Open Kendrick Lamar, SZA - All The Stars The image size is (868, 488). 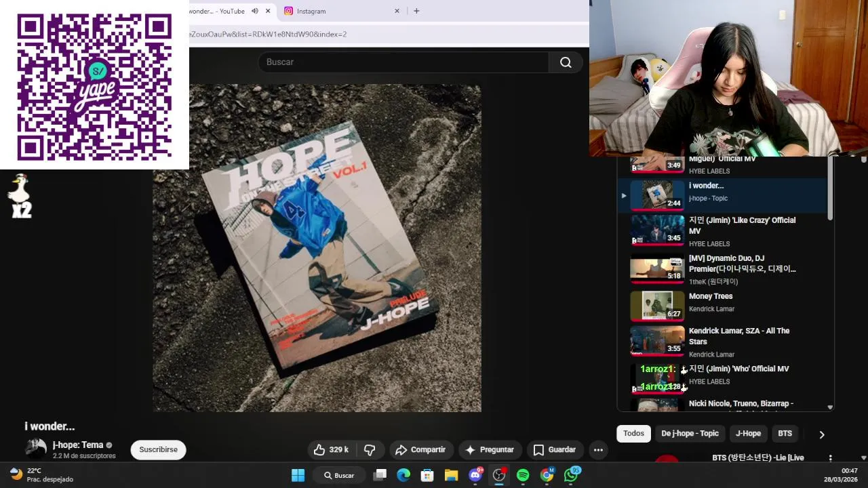pos(722,342)
